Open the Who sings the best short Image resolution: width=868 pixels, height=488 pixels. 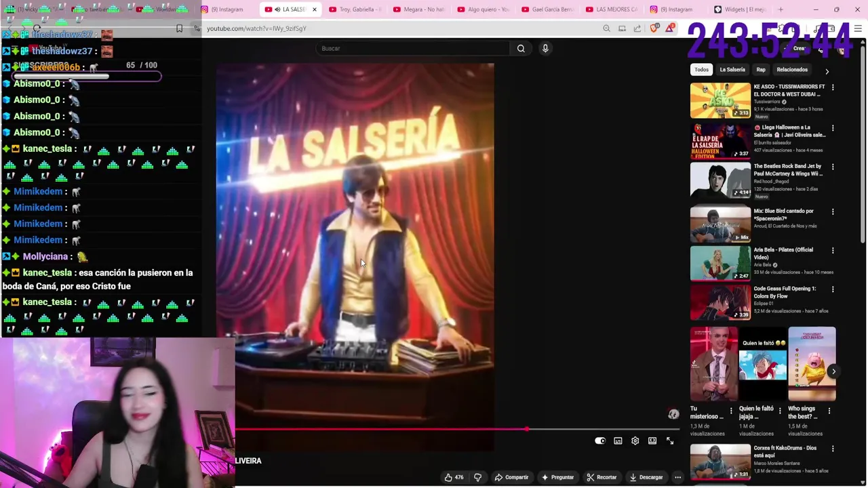(x=812, y=364)
